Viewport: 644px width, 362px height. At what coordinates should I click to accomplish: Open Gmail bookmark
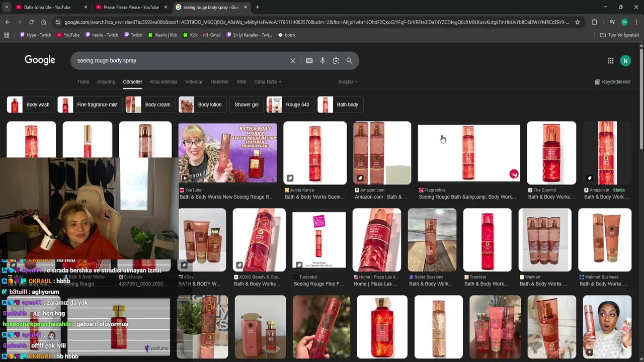211,35
